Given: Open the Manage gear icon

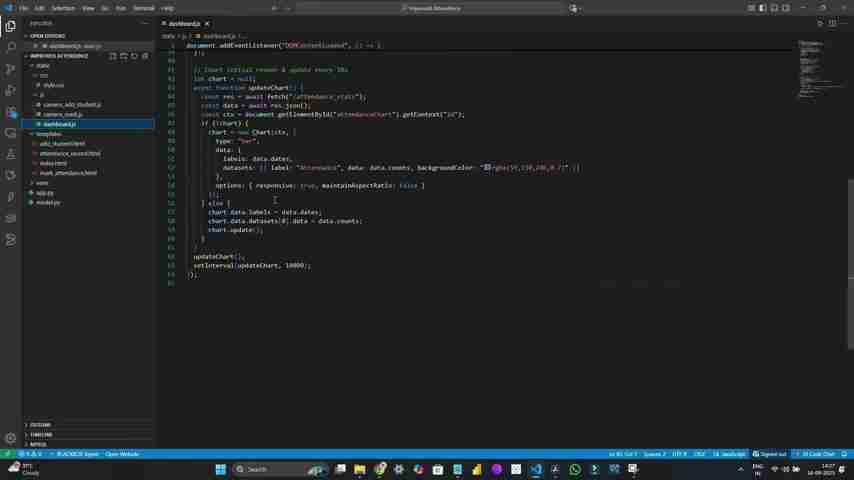Looking at the screenshot, I should (11, 437).
